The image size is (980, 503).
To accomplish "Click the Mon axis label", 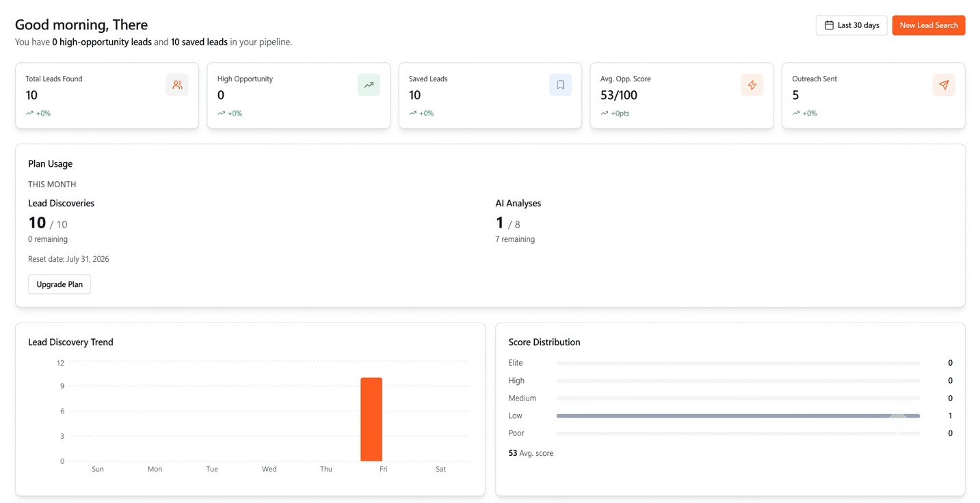I will 155,470.
